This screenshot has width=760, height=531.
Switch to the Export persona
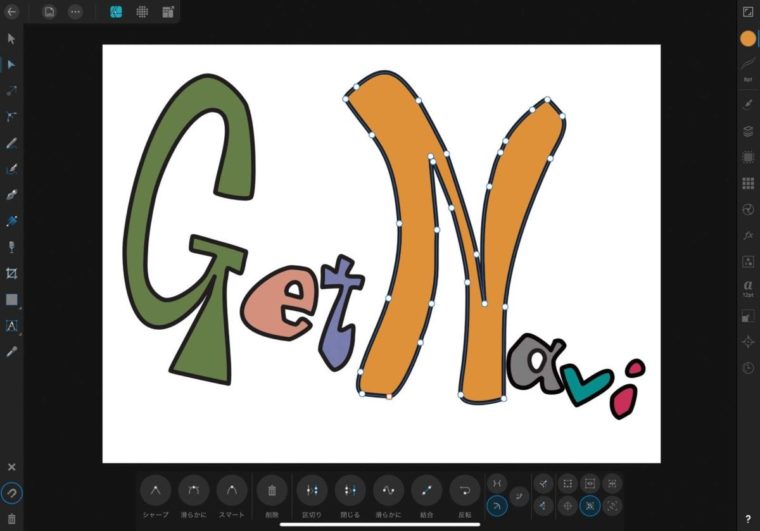point(168,12)
